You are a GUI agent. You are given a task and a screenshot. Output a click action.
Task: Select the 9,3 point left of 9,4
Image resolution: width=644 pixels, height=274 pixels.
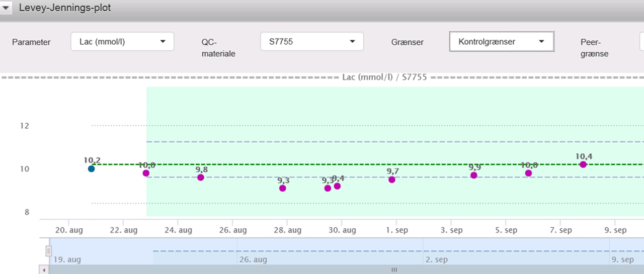click(x=328, y=188)
